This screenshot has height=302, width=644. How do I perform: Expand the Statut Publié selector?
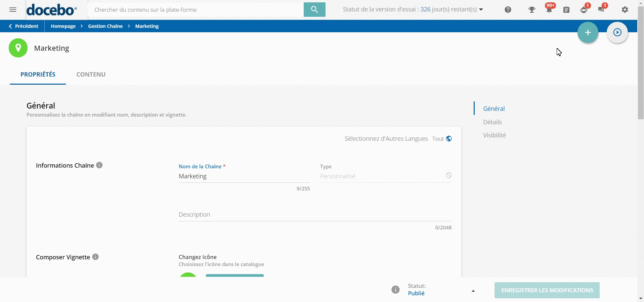pyautogui.click(x=473, y=291)
